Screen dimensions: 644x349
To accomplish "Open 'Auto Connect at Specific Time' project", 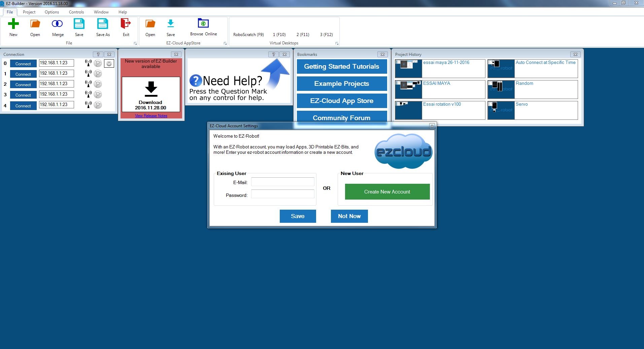I will click(533, 69).
